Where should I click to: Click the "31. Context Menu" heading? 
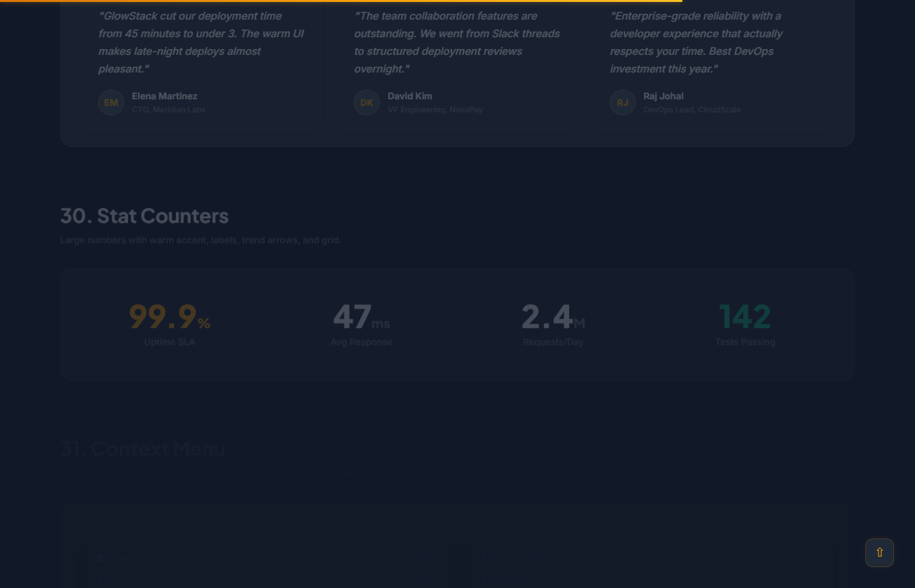click(x=142, y=449)
